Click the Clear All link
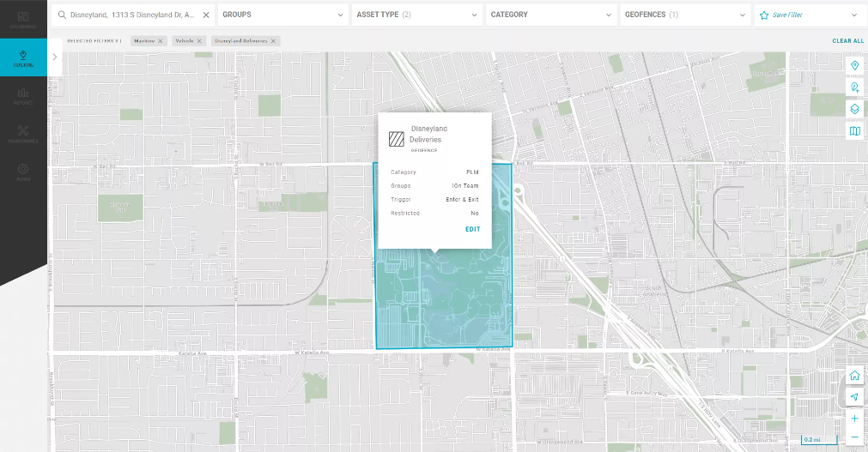Image resolution: width=868 pixels, height=452 pixels. click(847, 41)
